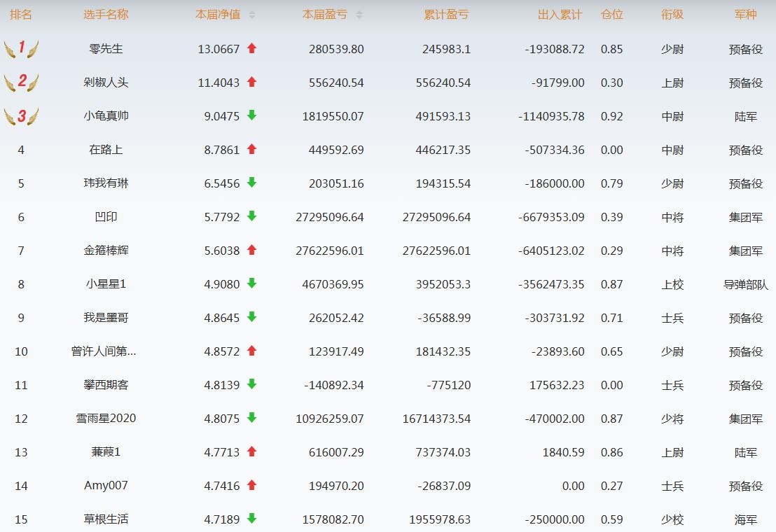Click red up arrow beside 13.0667
The image size is (776, 532).
(x=252, y=48)
